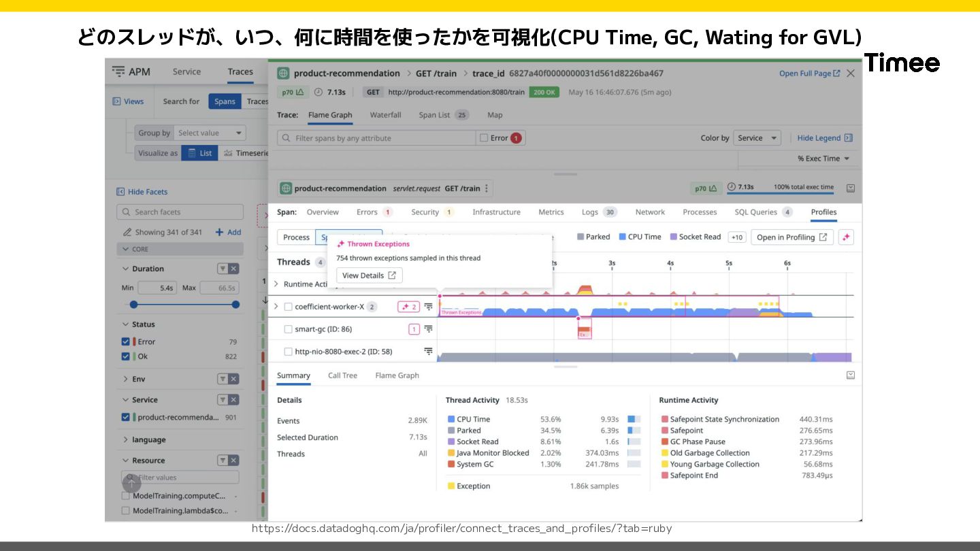The image size is (980, 551).
Task: Click the Views panel icon
Action: point(116,101)
